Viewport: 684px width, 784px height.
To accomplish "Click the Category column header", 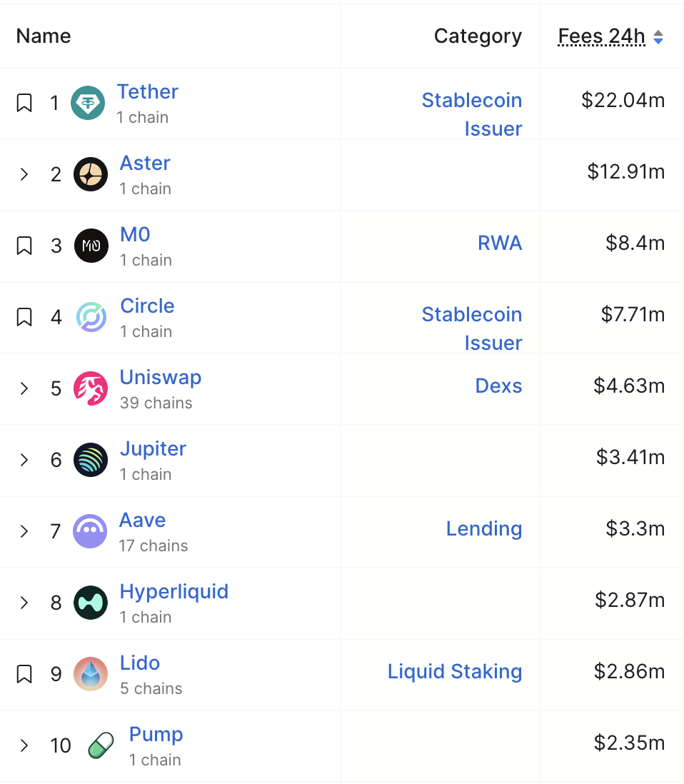I will (478, 36).
